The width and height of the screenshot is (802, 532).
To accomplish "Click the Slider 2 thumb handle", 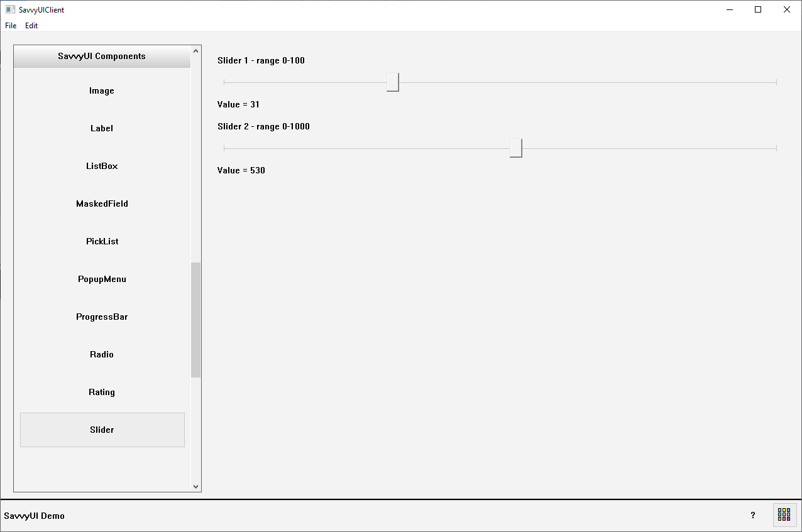I will tap(516, 148).
